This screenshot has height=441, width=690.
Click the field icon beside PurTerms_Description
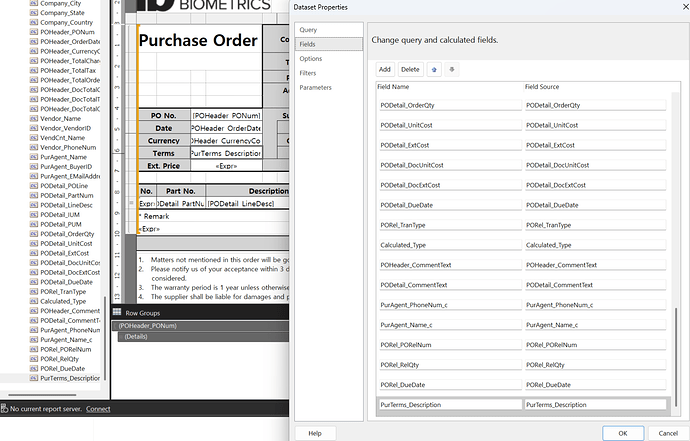[34, 379]
